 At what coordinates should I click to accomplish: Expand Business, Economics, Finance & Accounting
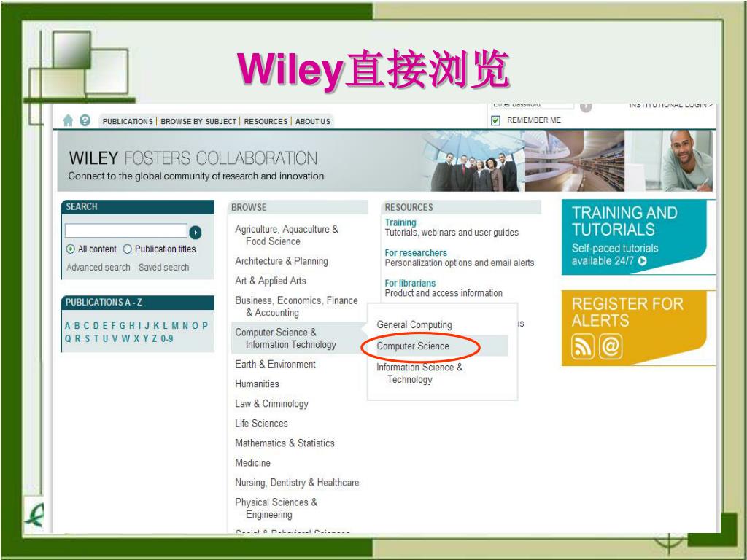296,307
